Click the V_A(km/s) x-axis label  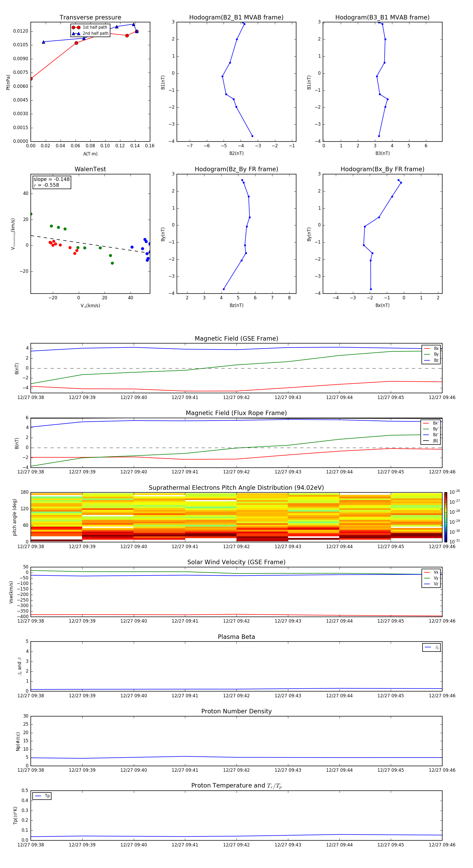pos(90,306)
